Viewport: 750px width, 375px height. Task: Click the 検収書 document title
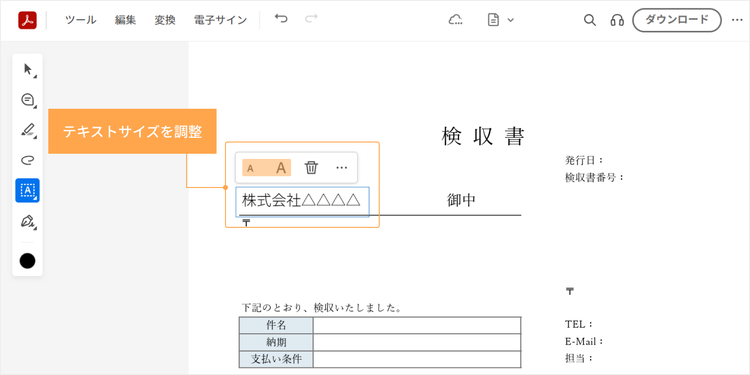[483, 137]
